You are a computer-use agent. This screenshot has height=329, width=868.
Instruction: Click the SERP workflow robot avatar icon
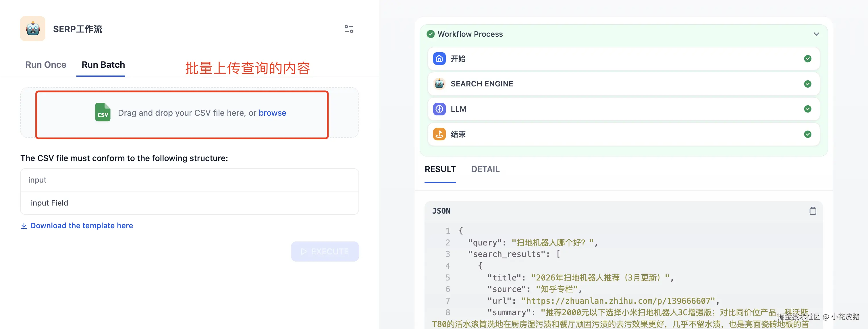pos(33,29)
